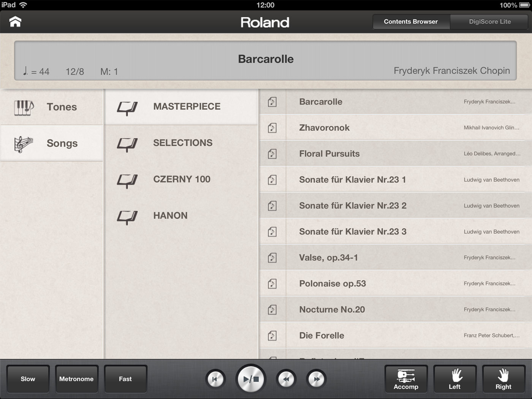Click music stand icon beside HANON
This screenshot has height=399, width=532.
tap(127, 218)
